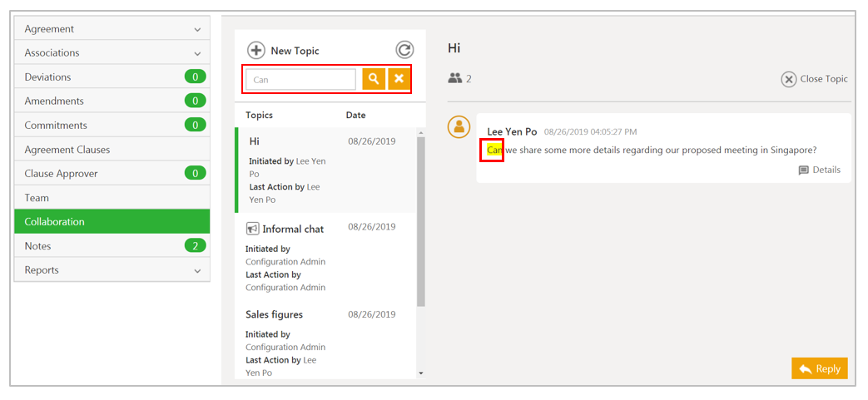Click the Reply button
This screenshot has width=868, height=400.
click(819, 368)
